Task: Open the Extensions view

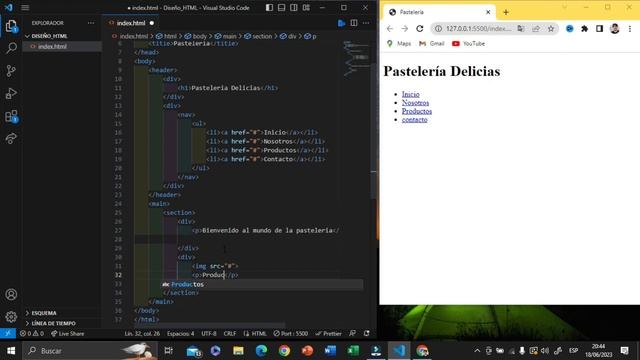Action: tap(11, 116)
